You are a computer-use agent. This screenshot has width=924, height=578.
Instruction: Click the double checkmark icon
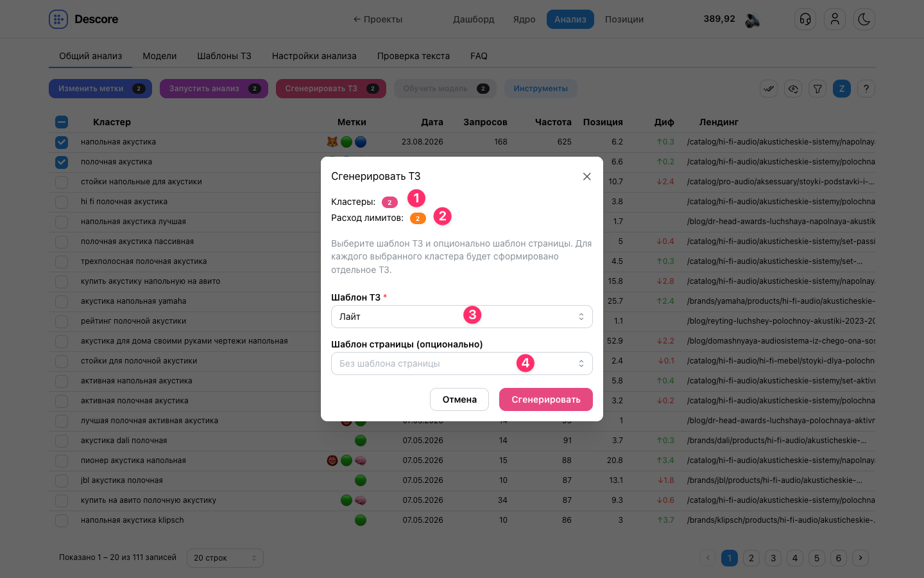(769, 89)
